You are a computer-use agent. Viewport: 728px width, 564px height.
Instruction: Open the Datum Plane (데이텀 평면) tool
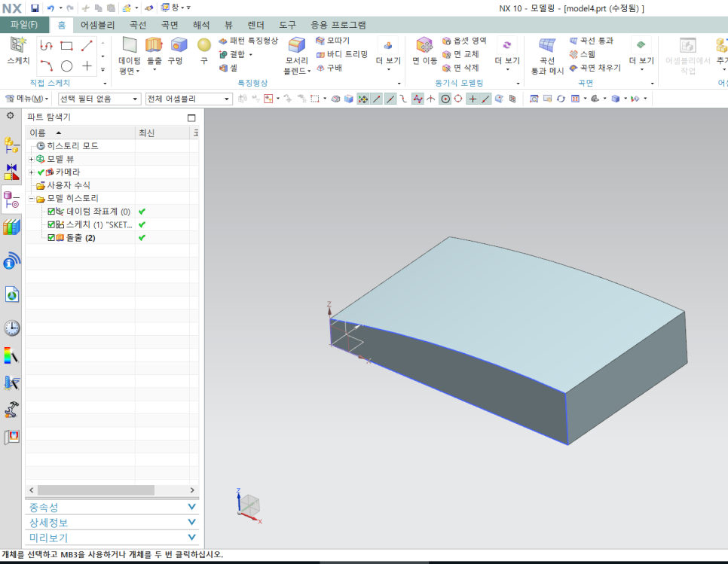point(129,55)
